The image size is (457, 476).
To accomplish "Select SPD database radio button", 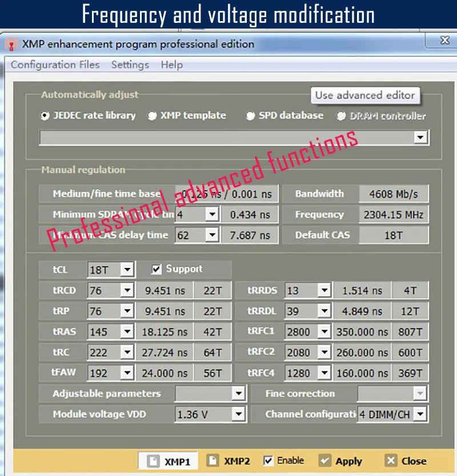I will tap(250, 115).
